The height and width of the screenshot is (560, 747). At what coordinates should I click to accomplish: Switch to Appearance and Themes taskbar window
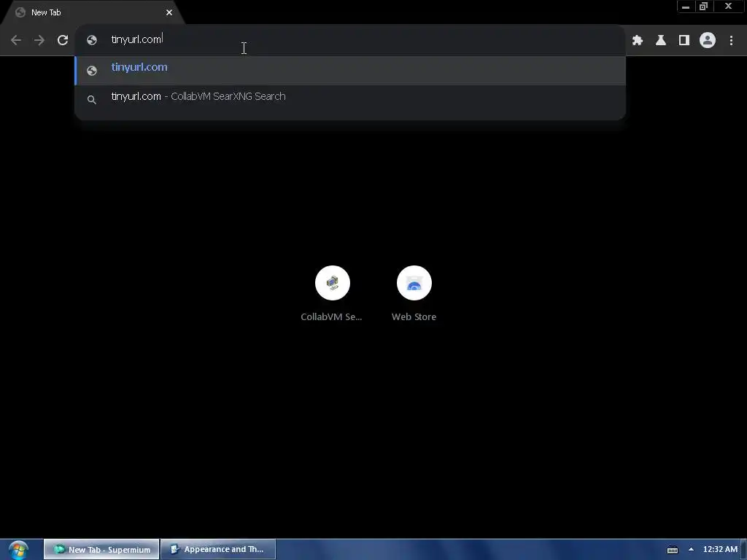(x=218, y=550)
